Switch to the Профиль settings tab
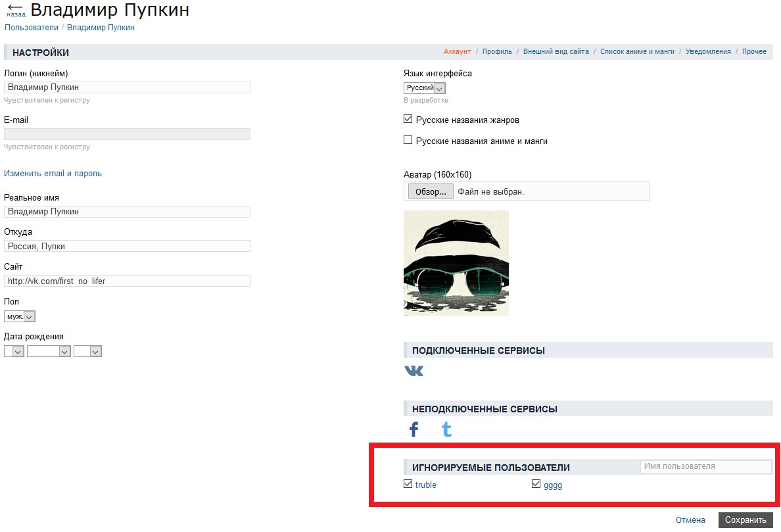 coord(497,51)
